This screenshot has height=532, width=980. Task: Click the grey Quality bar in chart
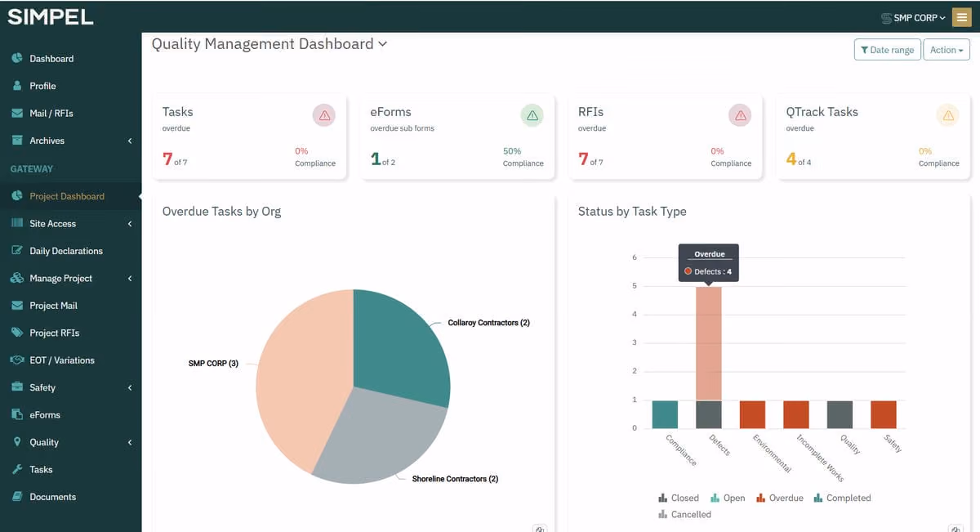pos(840,414)
